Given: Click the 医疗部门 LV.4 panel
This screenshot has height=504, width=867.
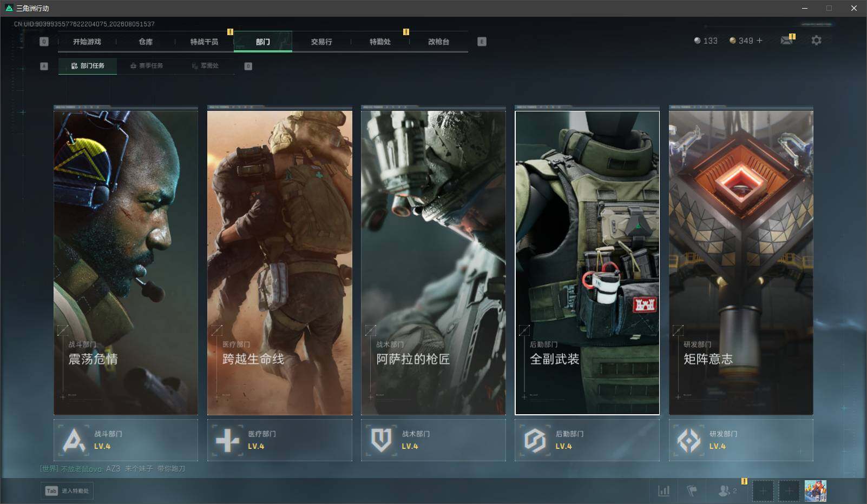Looking at the screenshot, I should point(280,440).
